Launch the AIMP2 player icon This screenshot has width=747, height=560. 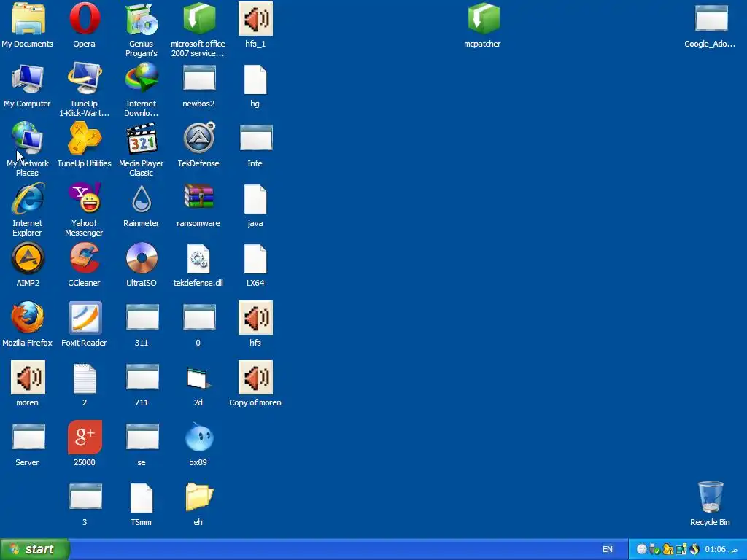click(x=28, y=259)
